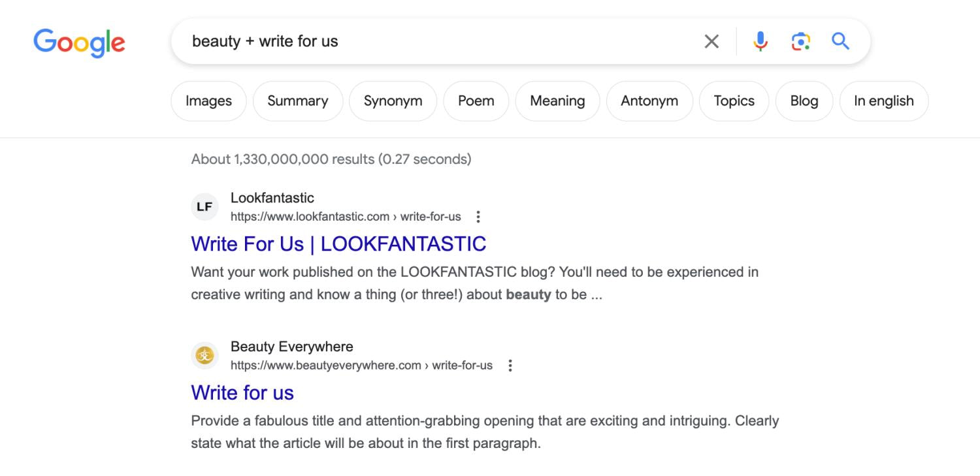The height and width of the screenshot is (476, 980).
Task: Select the Summary filter chip
Action: [298, 101]
